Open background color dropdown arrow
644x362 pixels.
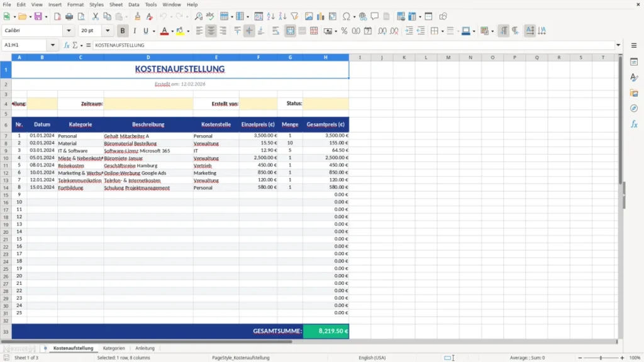(x=188, y=31)
